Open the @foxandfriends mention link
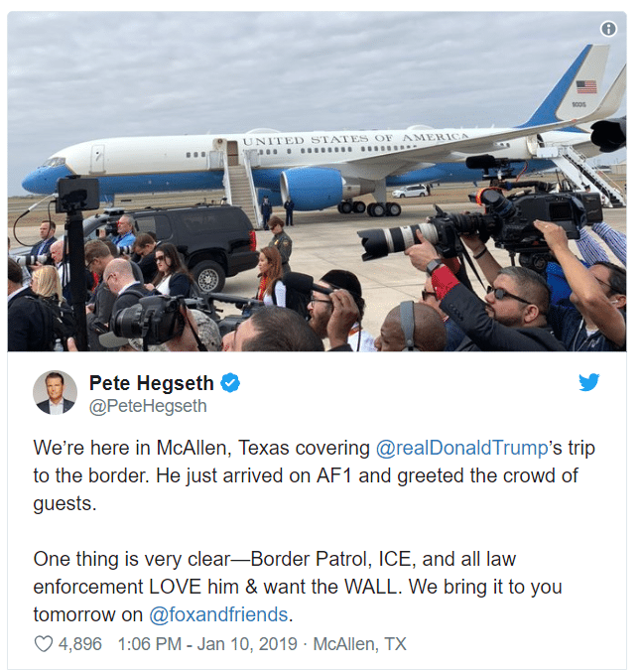Image resolution: width=644 pixels, height=670 pixels. click(x=218, y=614)
